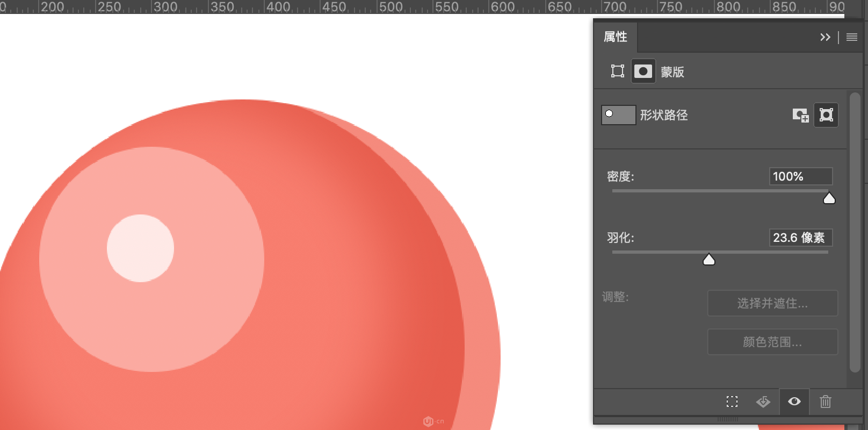Image resolution: width=868 pixels, height=430 pixels.
Task: Click the 密度 slider handle
Action: (829, 198)
